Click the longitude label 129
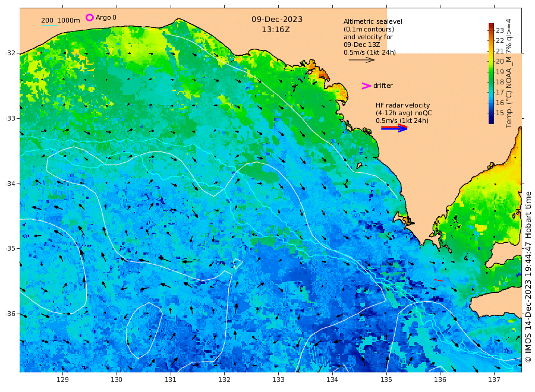 pos(63,380)
